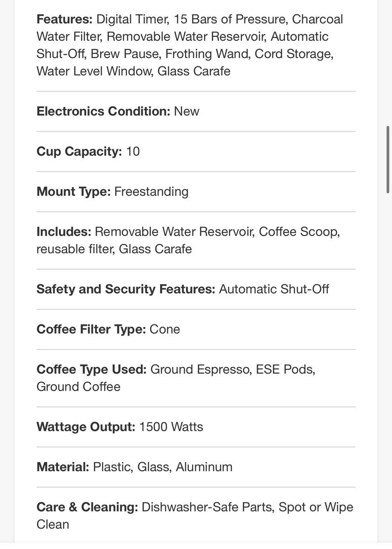Click the Wattage Output label
The image size is (392, 549).
86,427
